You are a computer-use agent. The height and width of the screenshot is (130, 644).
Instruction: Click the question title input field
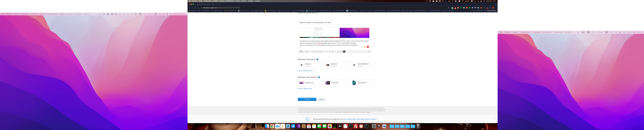(334, 23)
